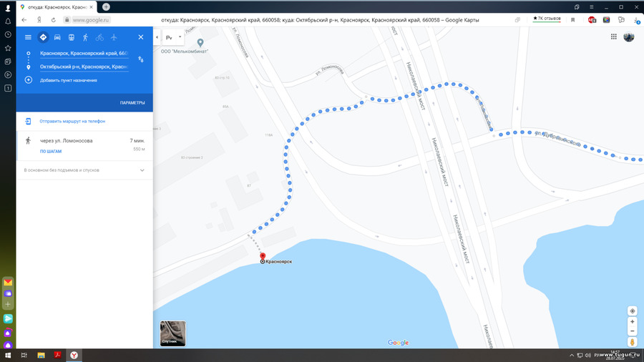Click Добавить пункт назначения
This screenshot has width=644, height=362.
(x=69, y=80)
